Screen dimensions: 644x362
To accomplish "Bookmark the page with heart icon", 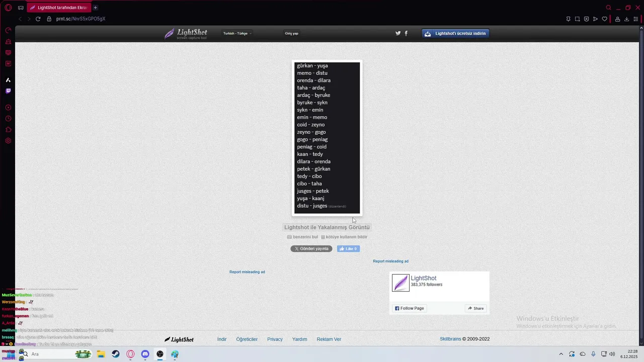I will click(x=605, y=19).
